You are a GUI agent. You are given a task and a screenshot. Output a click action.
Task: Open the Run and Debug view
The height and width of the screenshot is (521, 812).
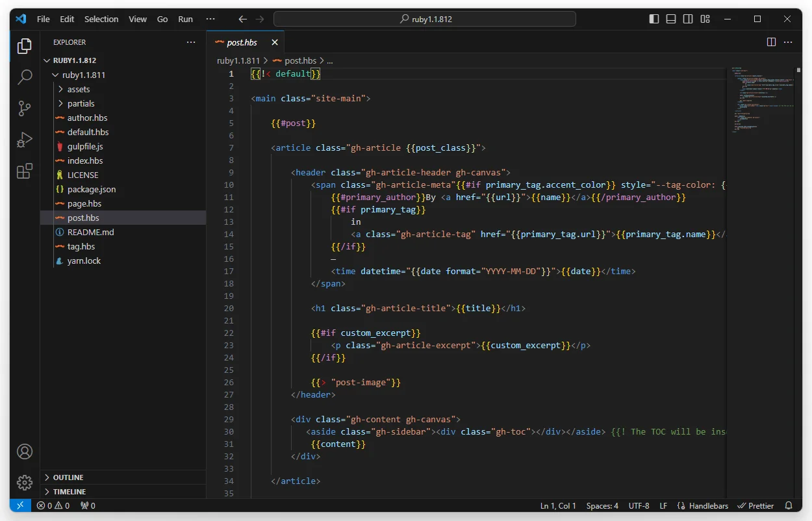[x=25, y=140]
